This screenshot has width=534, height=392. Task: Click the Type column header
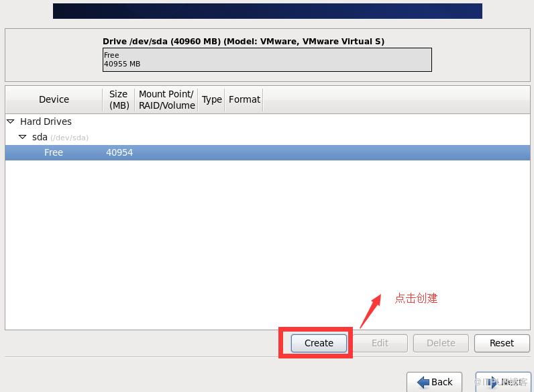point(211,99)
